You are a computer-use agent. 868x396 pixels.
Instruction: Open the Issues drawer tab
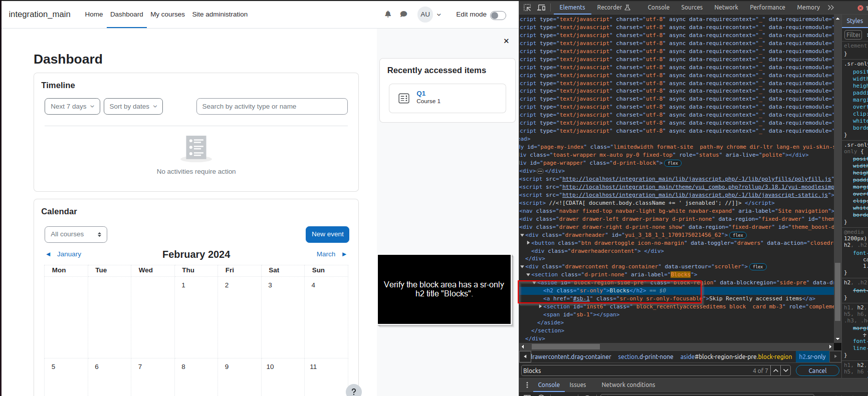(577, 385)
